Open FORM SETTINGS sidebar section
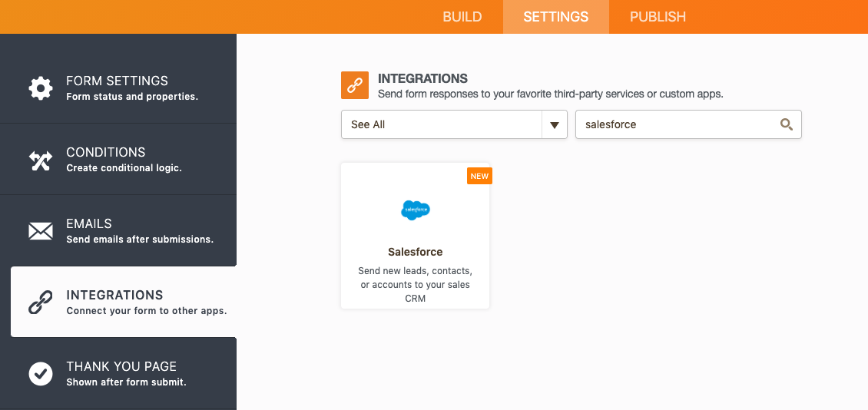Screen dimensions: 868x410 coord(118,88)
